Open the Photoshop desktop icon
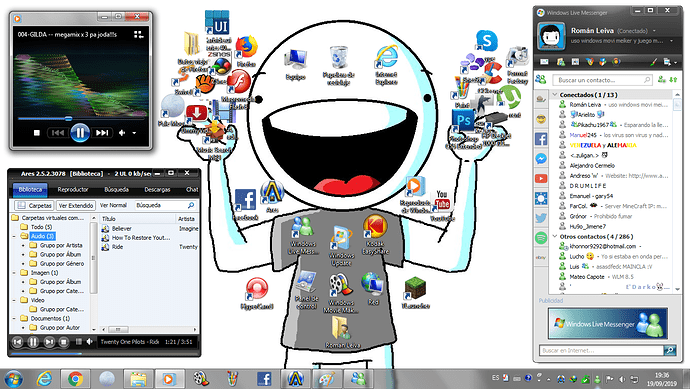Viewport: 690px width, 389px height. tap(463, 121)
